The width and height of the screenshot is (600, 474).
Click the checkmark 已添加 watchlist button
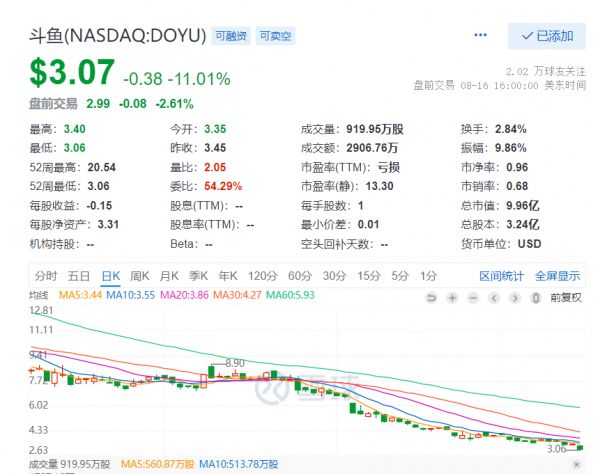[x=546, y=36]
